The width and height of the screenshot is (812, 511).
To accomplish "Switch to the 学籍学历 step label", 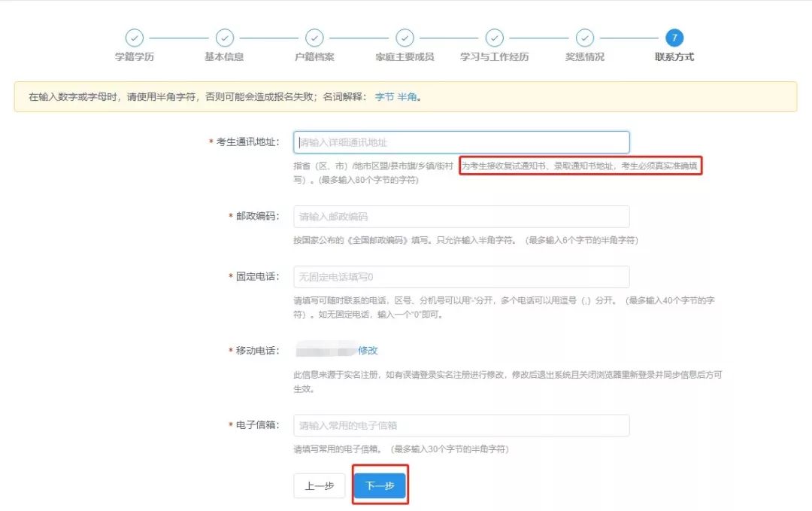I will pyautogui.click(x=135, y=54).
